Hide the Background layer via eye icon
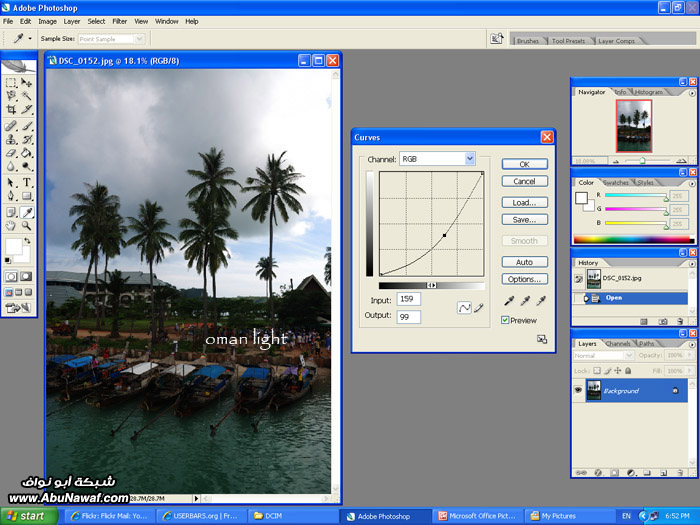This screenshot has height=525, width=700. coord(579,391)
